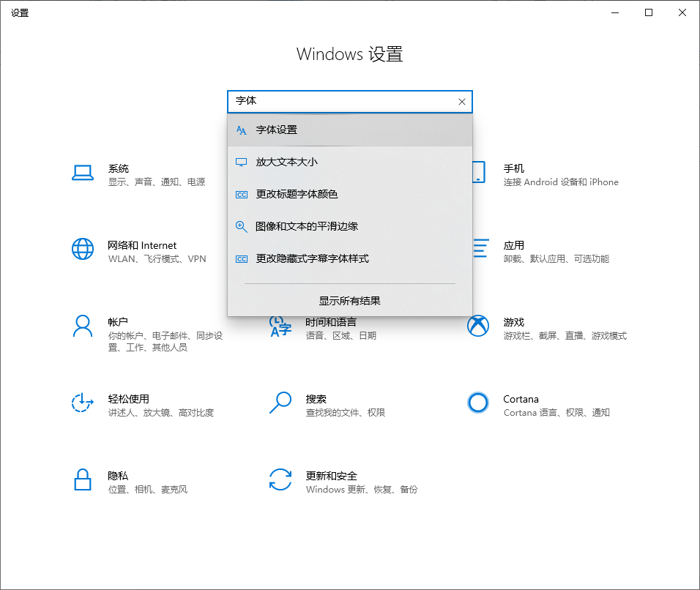Click the Windows 更新、恢复、备份 description
Viewport: 700px width, 590px height.
pos(362,490)
